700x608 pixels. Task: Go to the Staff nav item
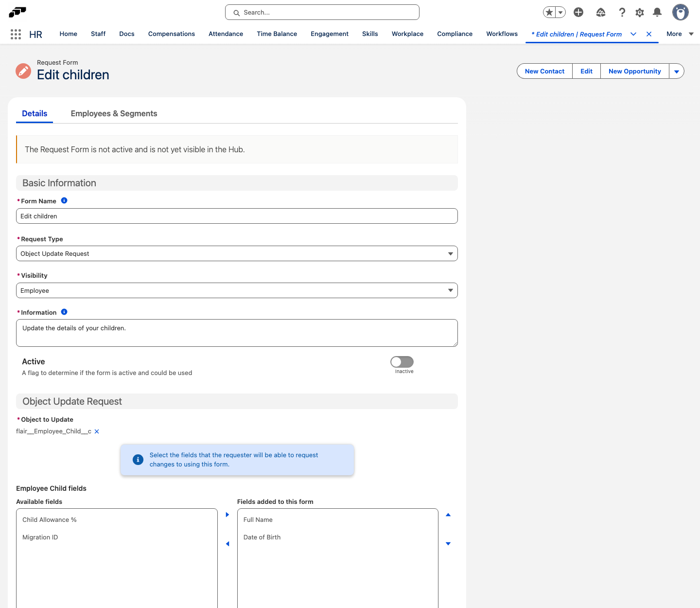coord(98,34)
